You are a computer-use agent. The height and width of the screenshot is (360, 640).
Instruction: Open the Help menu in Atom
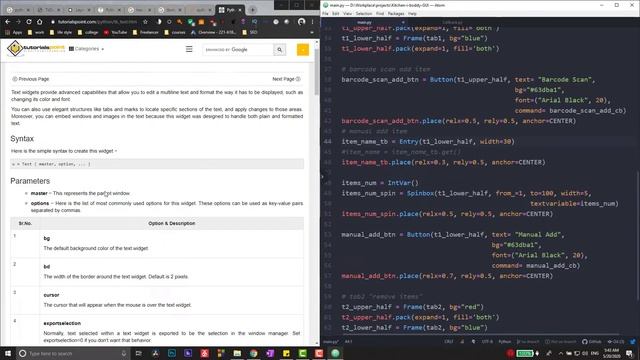point(412,13)
